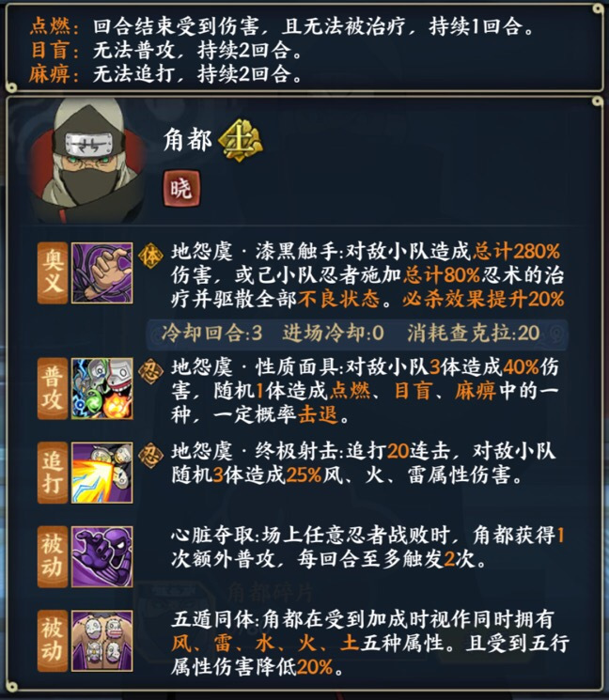609x700 pixels.
Task: Select the red 晓 Akatsuki tag
Action: tap(181, 189)
